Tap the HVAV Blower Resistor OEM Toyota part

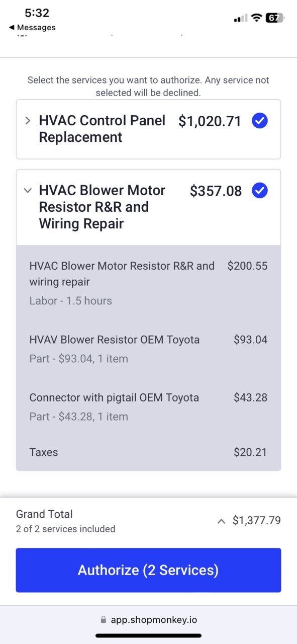point(115,340)
